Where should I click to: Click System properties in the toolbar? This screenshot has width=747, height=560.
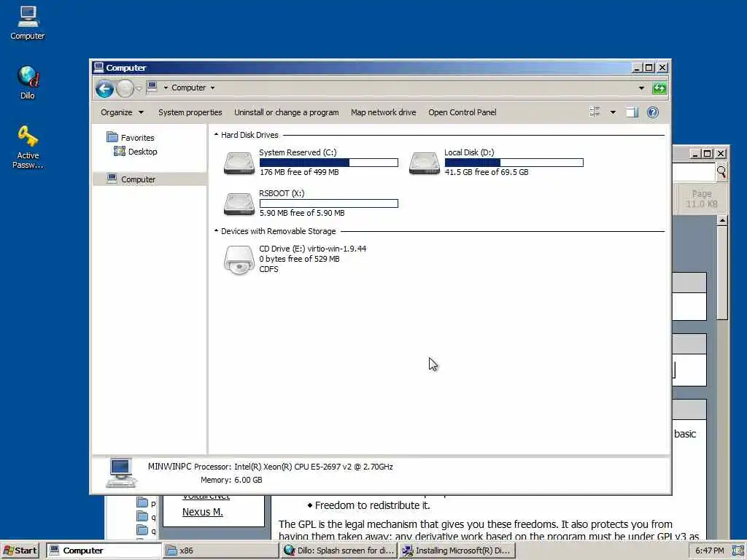tap(190, 112)
